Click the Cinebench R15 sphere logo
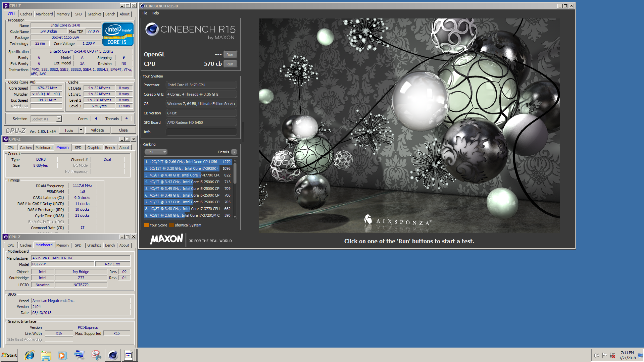This screenshot has width=644, height=362. (152, 30)
